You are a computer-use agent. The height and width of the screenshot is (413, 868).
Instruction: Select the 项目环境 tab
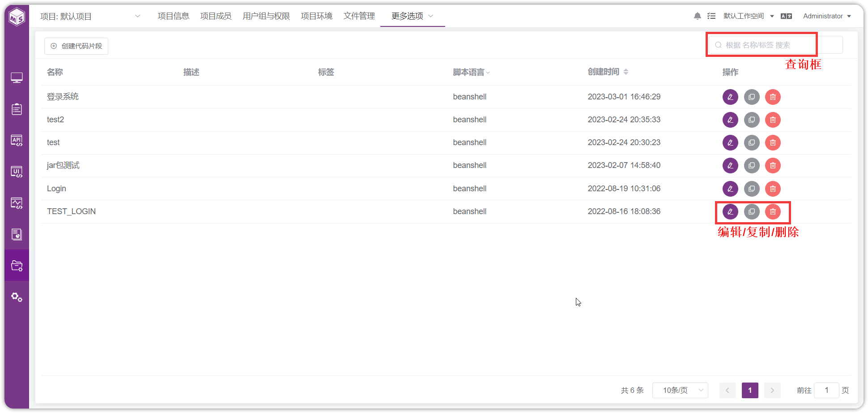pos(316,16)
